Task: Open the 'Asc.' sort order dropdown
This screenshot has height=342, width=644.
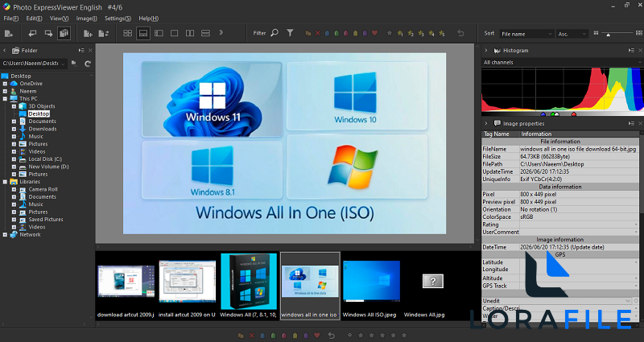Action: pos(572,34)
